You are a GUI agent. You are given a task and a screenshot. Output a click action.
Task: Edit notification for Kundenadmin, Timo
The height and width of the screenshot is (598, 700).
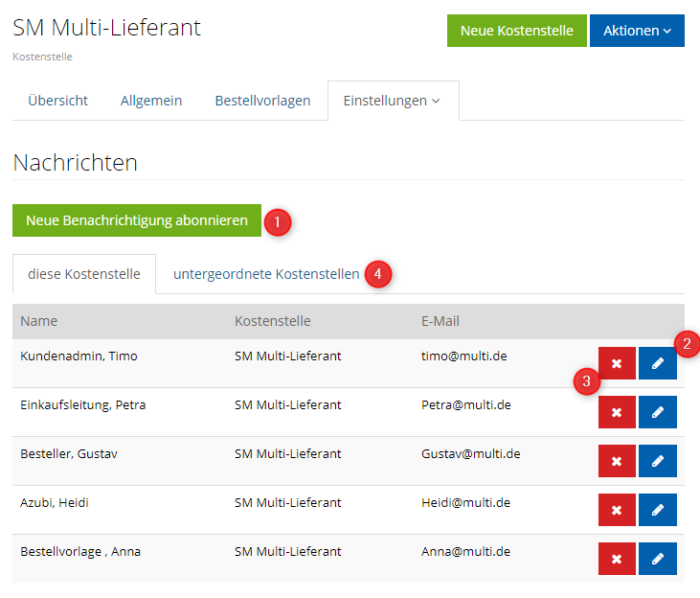click(x=657, y=363)
